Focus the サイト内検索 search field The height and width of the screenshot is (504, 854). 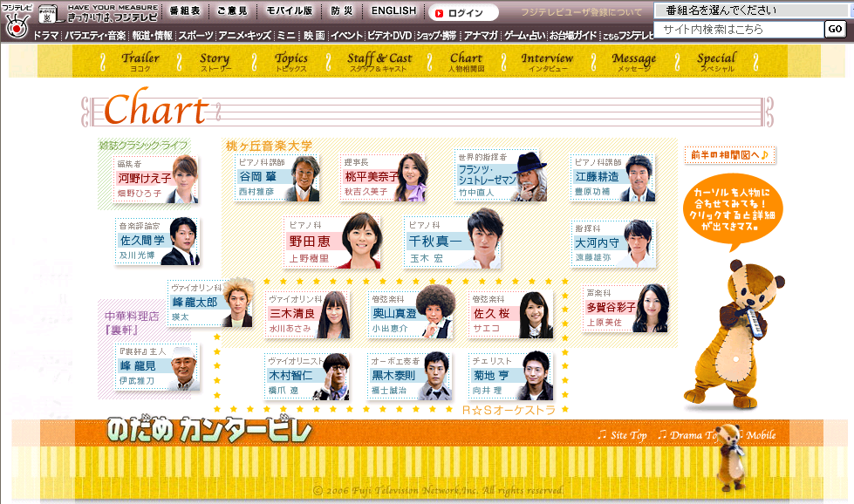740,30
